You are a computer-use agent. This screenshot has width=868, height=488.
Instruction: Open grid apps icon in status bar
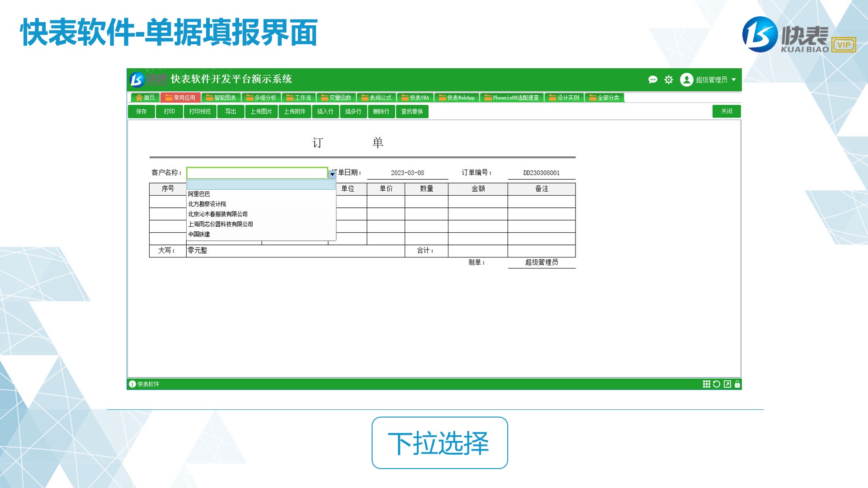(706, 384)
